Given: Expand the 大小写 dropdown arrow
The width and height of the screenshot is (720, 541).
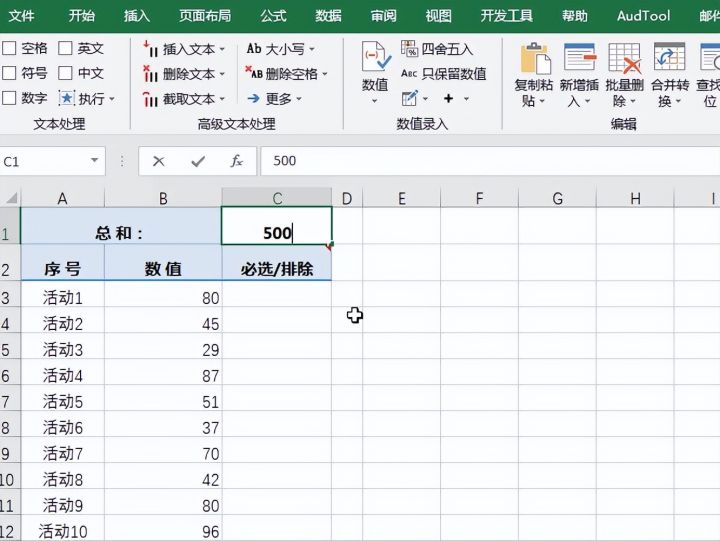Looking at the screenshot, I should (x=312, y=49).
